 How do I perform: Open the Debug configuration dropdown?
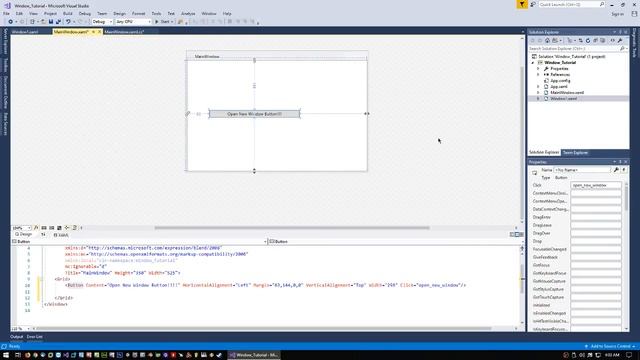pos(102,22)
